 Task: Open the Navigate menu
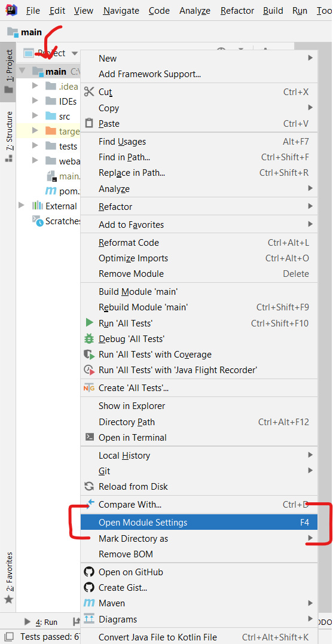tap(121, 11)
